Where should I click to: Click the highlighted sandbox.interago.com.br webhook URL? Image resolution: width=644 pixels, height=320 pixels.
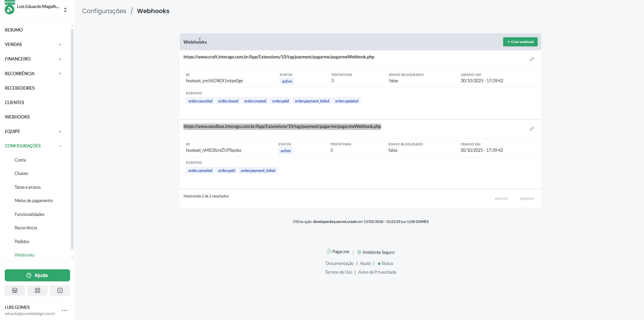[282, 126]
